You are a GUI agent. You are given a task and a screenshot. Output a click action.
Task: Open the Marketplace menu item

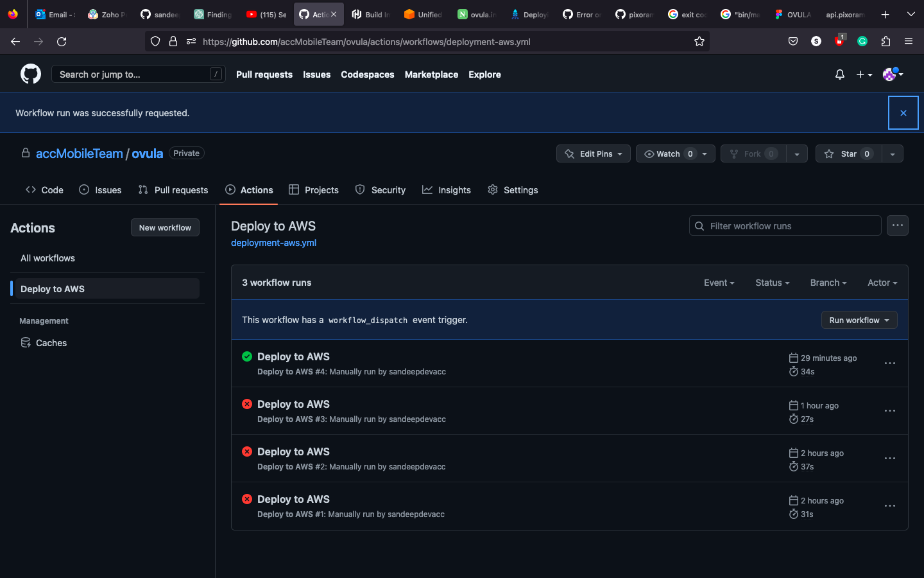[x=431, y=74]
